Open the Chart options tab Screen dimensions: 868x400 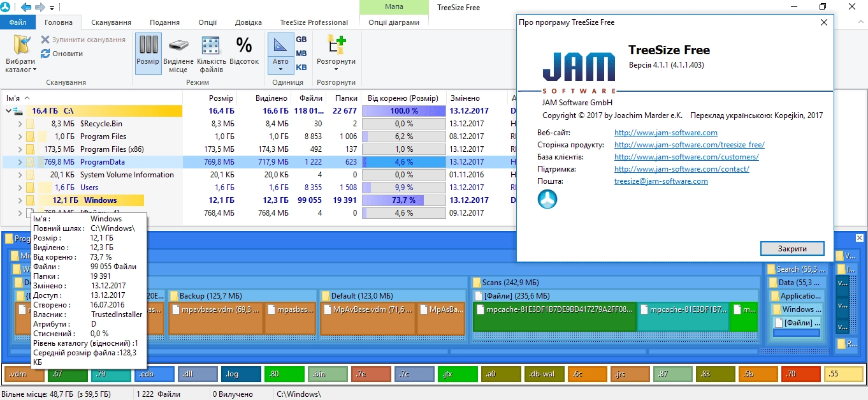tap(394, 22)
